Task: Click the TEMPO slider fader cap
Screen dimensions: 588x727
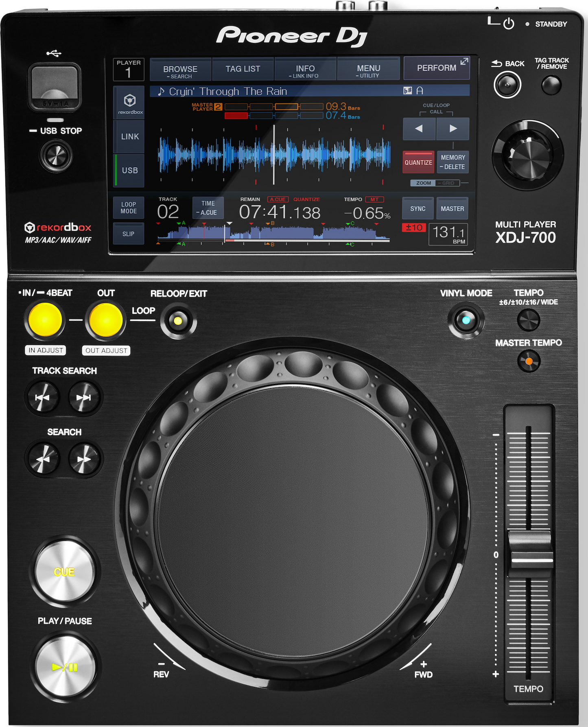Action: pyautogui.click(x=530, y=554)
